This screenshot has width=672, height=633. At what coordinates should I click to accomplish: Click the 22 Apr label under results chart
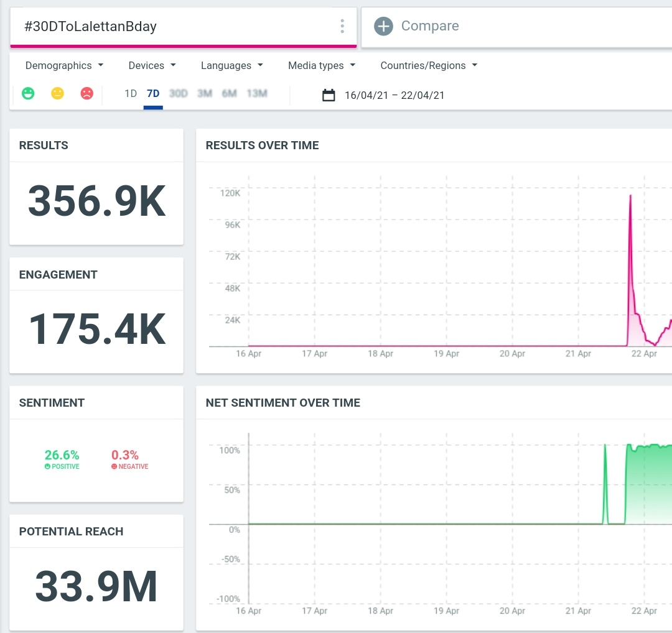pos(644,354)
